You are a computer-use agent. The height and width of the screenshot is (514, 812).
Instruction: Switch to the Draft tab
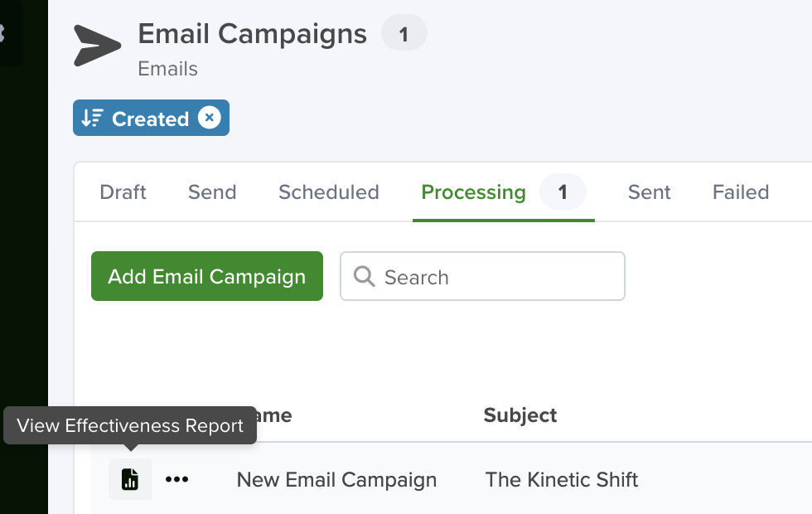pyautogui.click(x=123, y=192)
